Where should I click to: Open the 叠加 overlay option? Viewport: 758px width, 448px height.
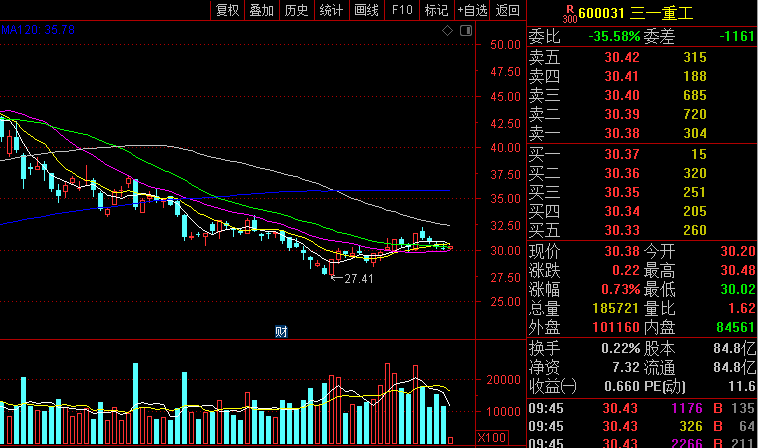pos(262,10)
